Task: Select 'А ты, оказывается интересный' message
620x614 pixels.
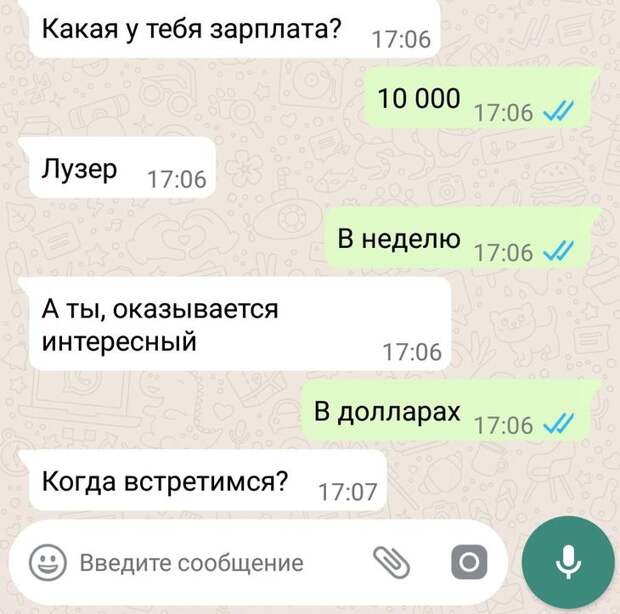Action: tap(240, 324)
